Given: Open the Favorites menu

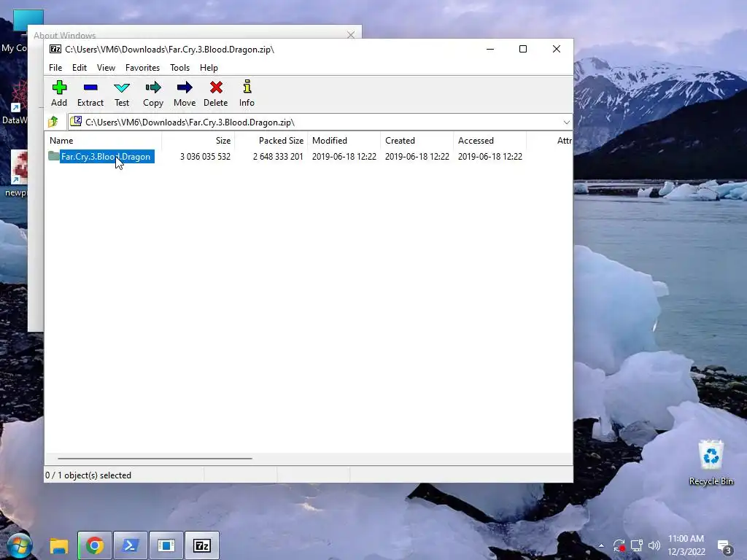Looking at the screenshot, I should [x=142, y=68].
